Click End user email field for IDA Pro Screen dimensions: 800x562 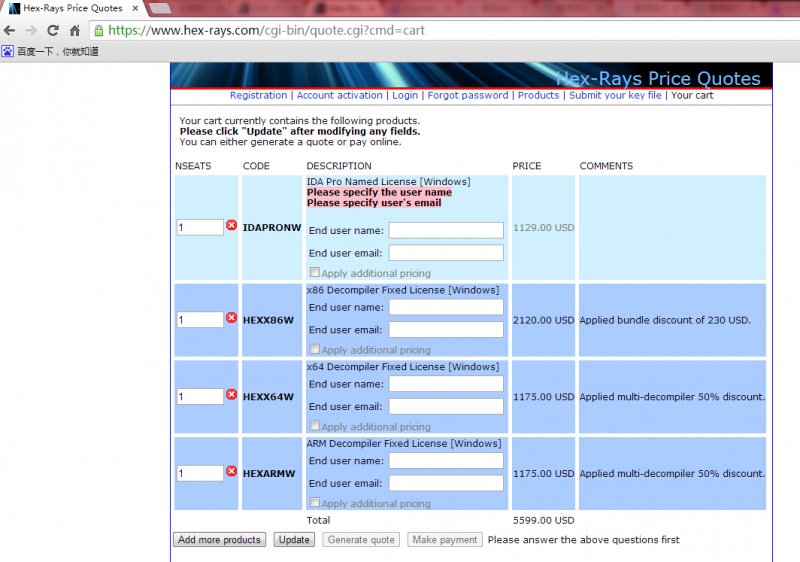coord(446,253)
